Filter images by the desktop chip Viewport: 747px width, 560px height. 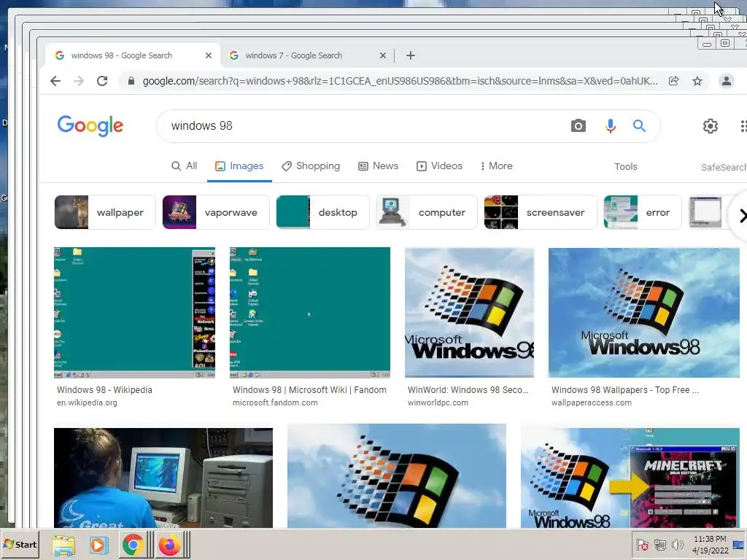322,212
